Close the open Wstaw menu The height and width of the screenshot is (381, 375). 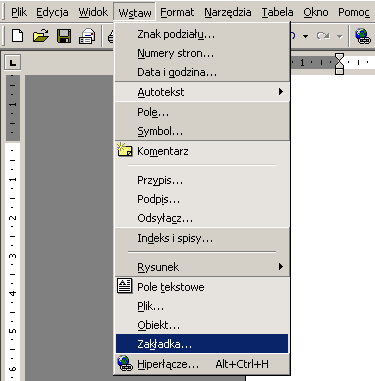pos(135,12)
